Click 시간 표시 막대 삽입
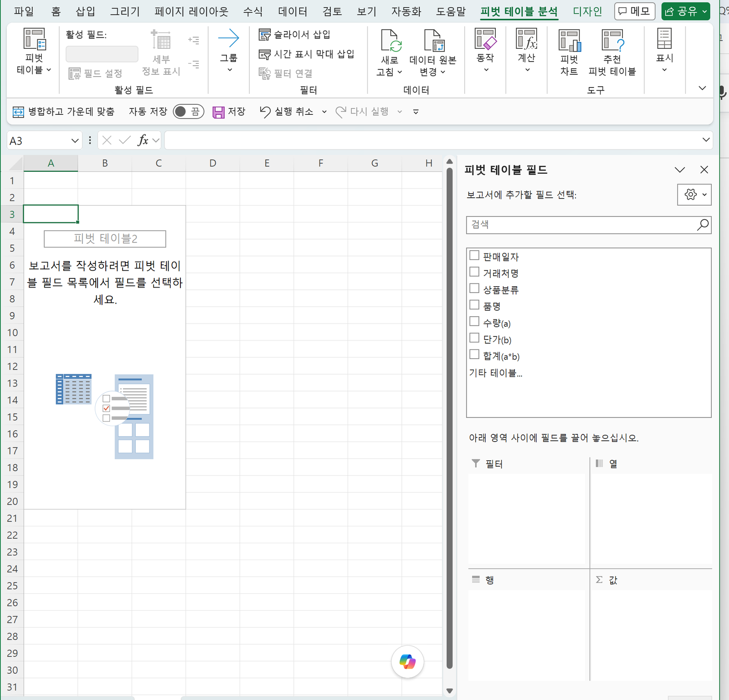The width and height of the screenshot is (729, 700). 306,54
